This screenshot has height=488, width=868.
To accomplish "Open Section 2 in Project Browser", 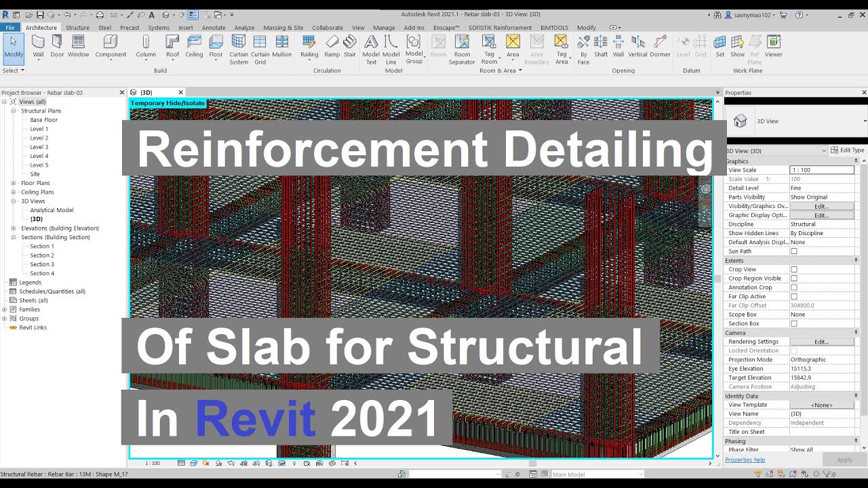I will pyautogui.click(x=42, y=256).
